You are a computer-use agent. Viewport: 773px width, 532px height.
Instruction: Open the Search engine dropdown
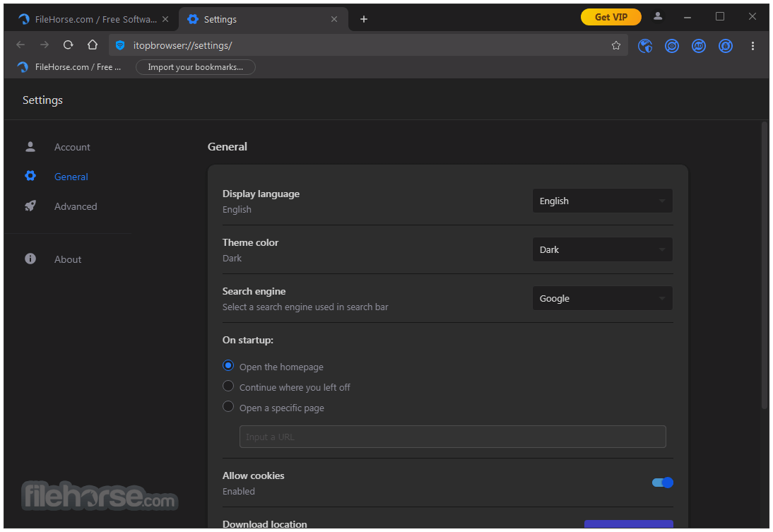click(x=603, y=298)
